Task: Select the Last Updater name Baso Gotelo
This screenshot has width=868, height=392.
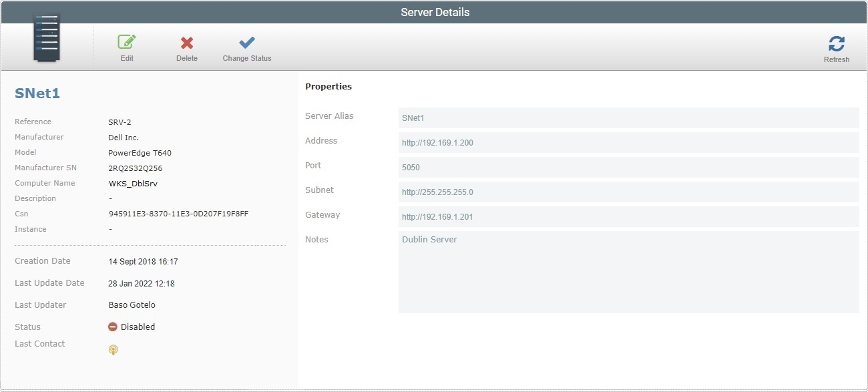Action: coord(132,305)
